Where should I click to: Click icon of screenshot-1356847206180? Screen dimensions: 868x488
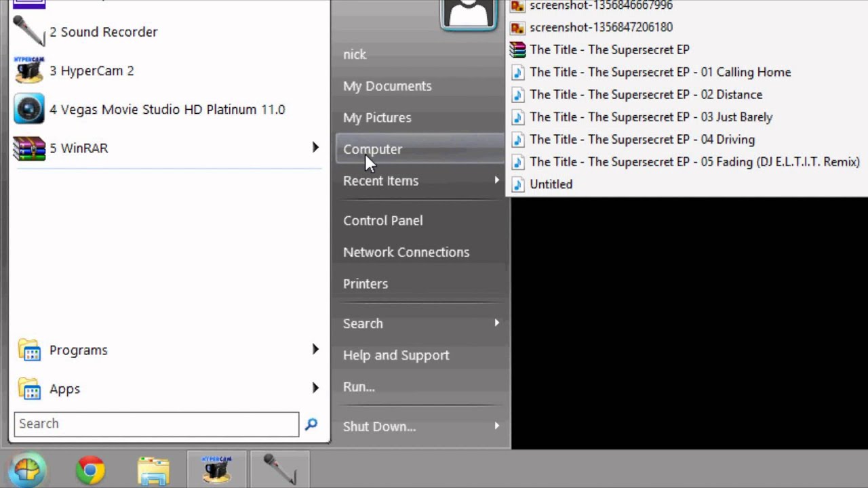click(518, 28)
